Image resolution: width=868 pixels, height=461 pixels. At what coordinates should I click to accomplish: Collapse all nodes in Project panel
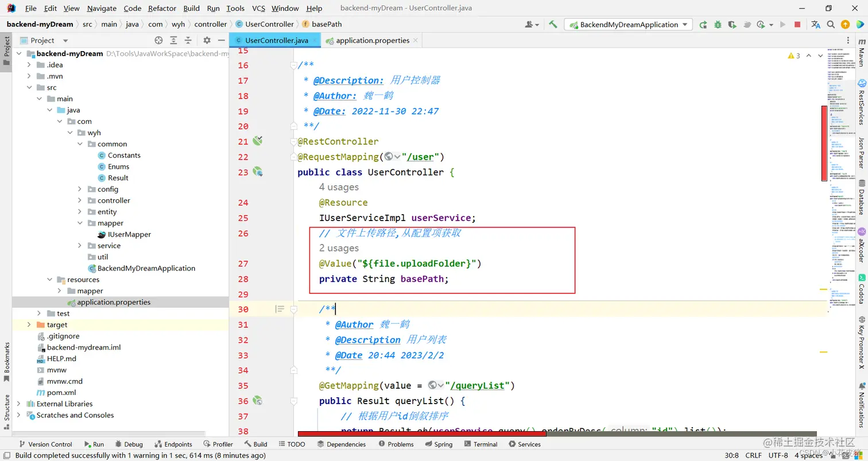tap(188, 40)
